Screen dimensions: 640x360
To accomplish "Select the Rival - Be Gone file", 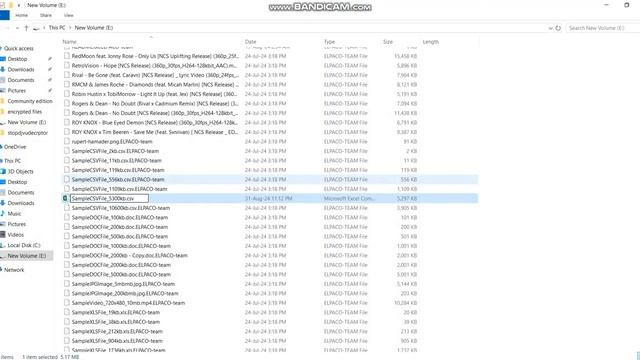I will click(x=155, y=75).
